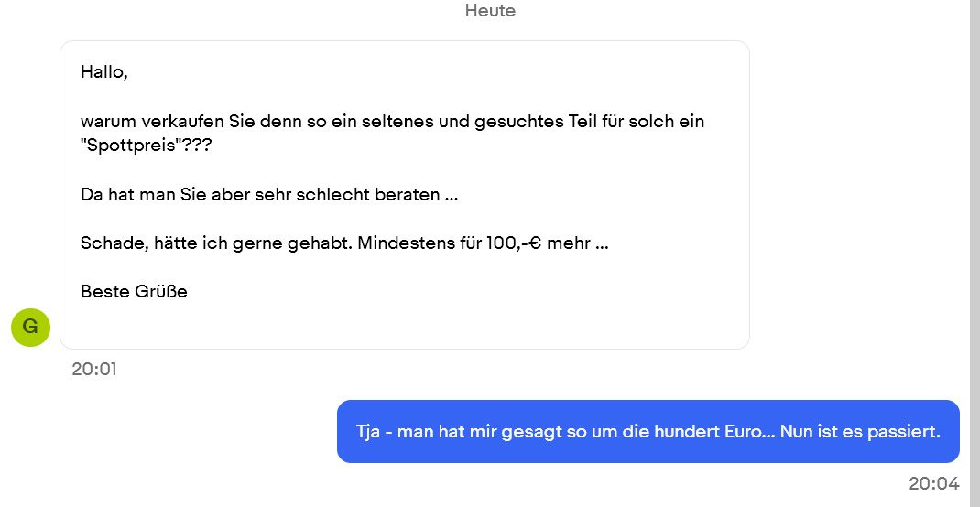Click the blank area of the white received bubble

[550, 311]
